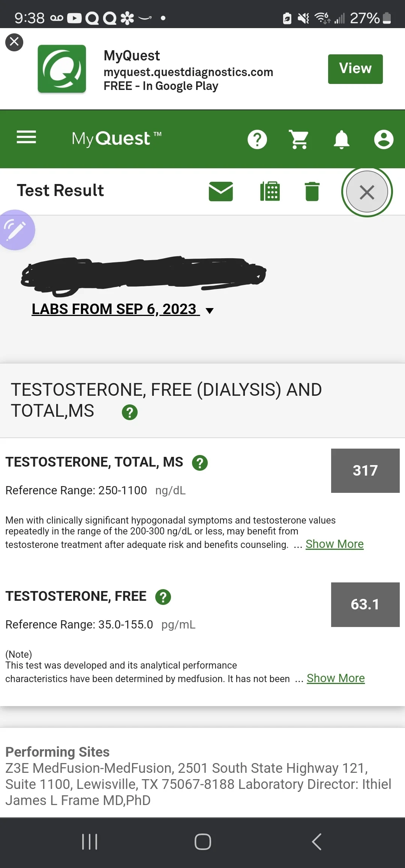Open the user account profile icon
Viewport: 405px width, 868px height.
click(384, 139)
